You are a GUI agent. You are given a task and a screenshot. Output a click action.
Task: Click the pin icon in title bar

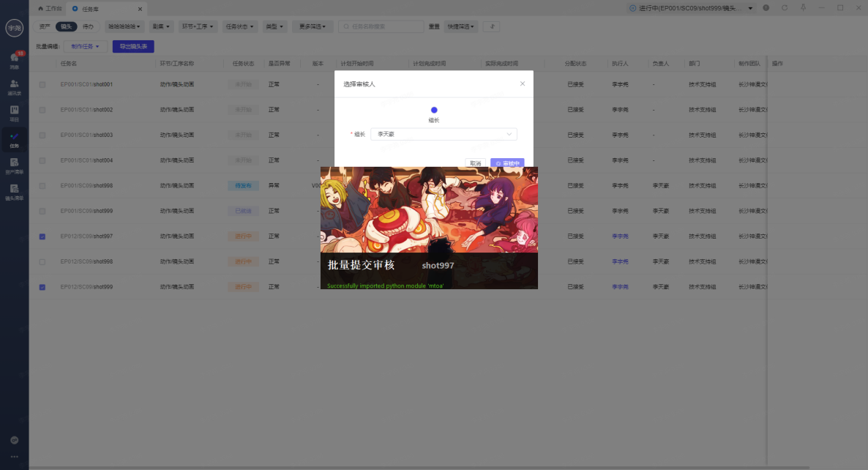coord(803,7)
